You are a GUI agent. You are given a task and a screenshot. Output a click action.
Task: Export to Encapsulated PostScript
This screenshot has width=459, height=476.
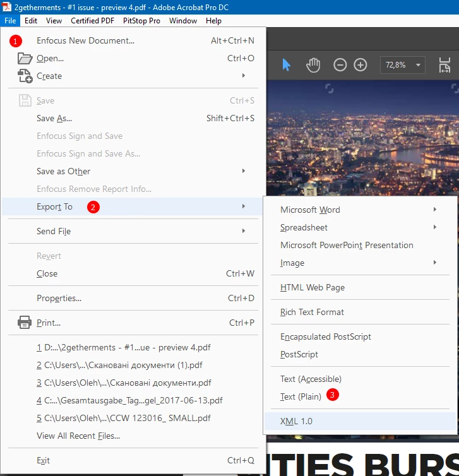(361, 336)
